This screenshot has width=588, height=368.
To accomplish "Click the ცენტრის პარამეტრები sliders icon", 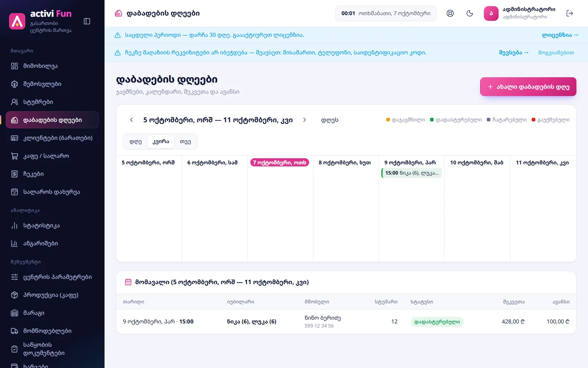I will 15,277.
